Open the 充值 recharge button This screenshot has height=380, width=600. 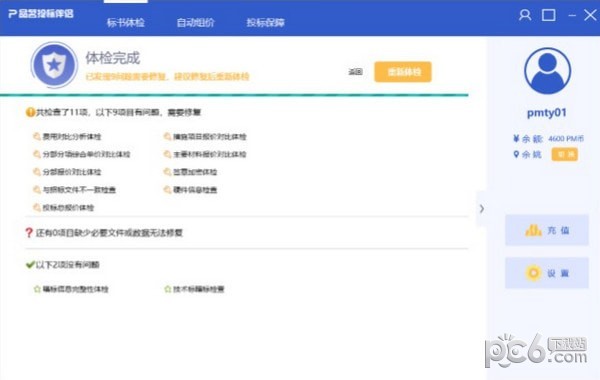pos(547,230)
